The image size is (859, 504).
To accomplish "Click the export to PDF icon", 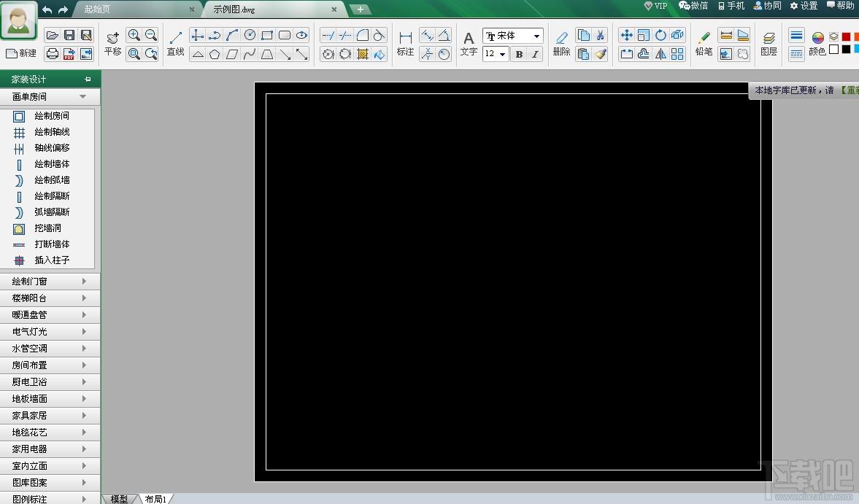I will click(x=69, y=54).
